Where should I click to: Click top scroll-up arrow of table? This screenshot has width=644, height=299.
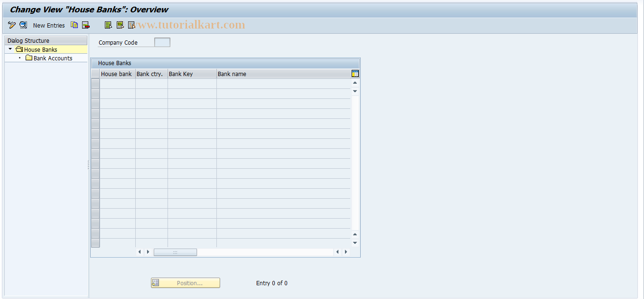click(355, 83)
